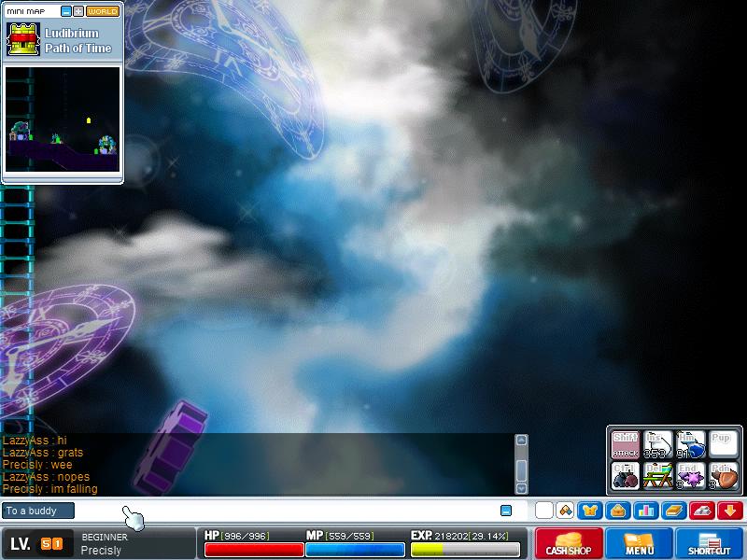Screen dimensions: 747x560
Task: Click chat line "LazzyAss : hi"
Action: pyautogui.click(x=35, y=440)
